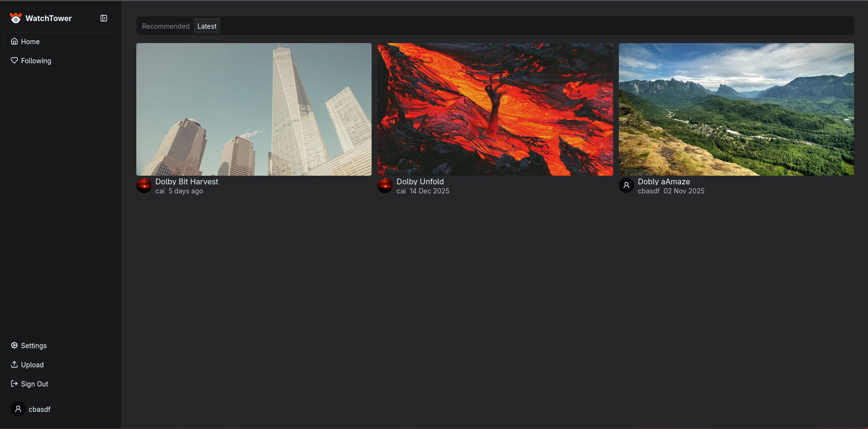The height and width of the screenshot is (429, 868).
Task: Open the cbasdf profile avatar in sidebar
Action: coord(18,409)
